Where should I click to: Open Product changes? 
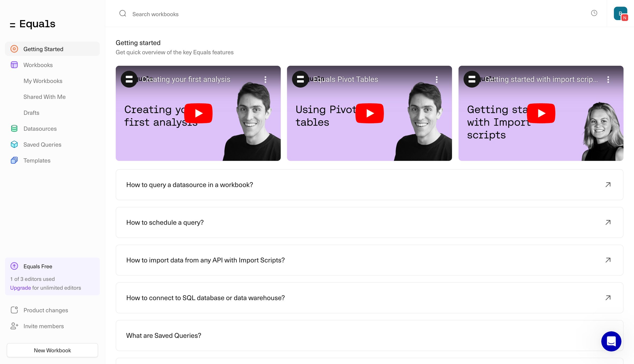(46, 310)
